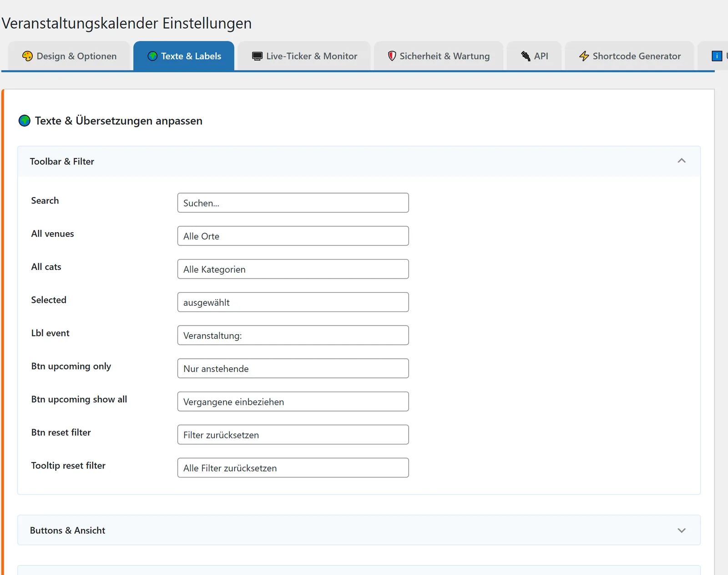Screen dimensions: 728x575
Task: Go to Sicherheit & Wartung tab
Action: click(439, 56)
